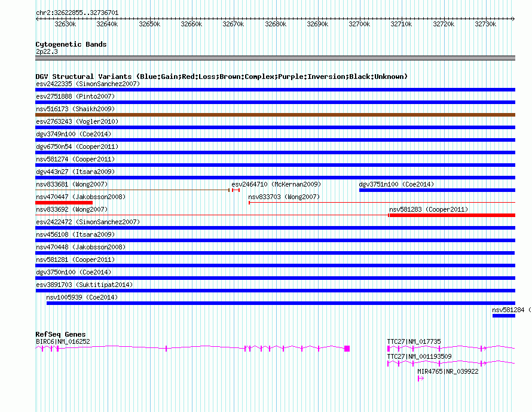Click the nsv833692 (Wong2007) label
The height and width of the screenshot is (412, 532).
click(x=72, y=209)
